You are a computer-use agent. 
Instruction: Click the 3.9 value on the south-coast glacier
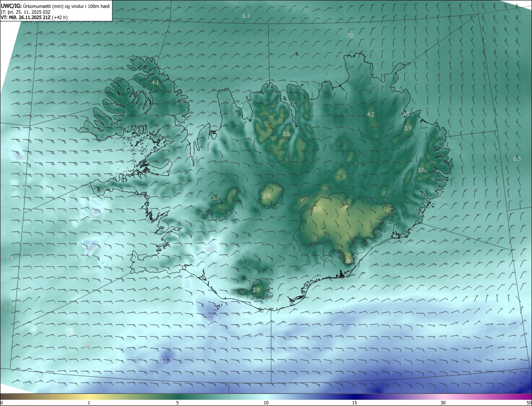tap(256, 290)
